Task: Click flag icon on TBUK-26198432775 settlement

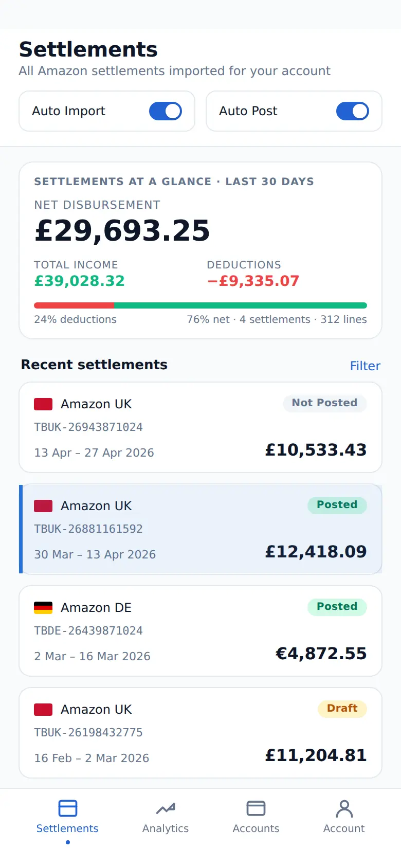Action: pos(43,710)
